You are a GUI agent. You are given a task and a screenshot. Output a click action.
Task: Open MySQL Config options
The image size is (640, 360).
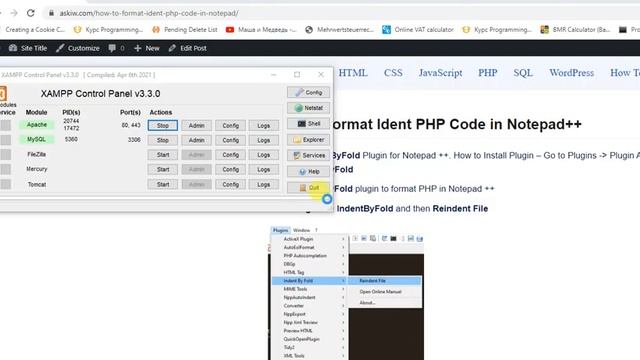(x=230, y=140)
